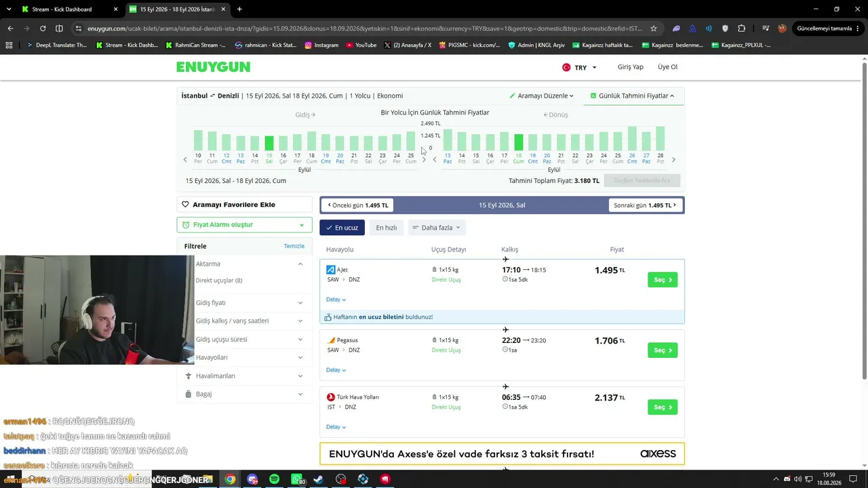Viewport: 868px width, 488px height.
Task: Open the Daha fazla sorting dropdown
Action: 436,228
